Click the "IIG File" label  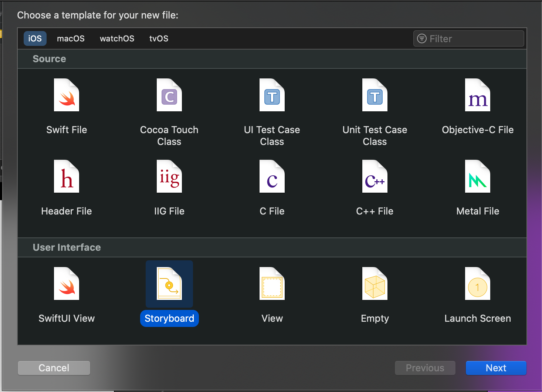(x=169, y=211)
